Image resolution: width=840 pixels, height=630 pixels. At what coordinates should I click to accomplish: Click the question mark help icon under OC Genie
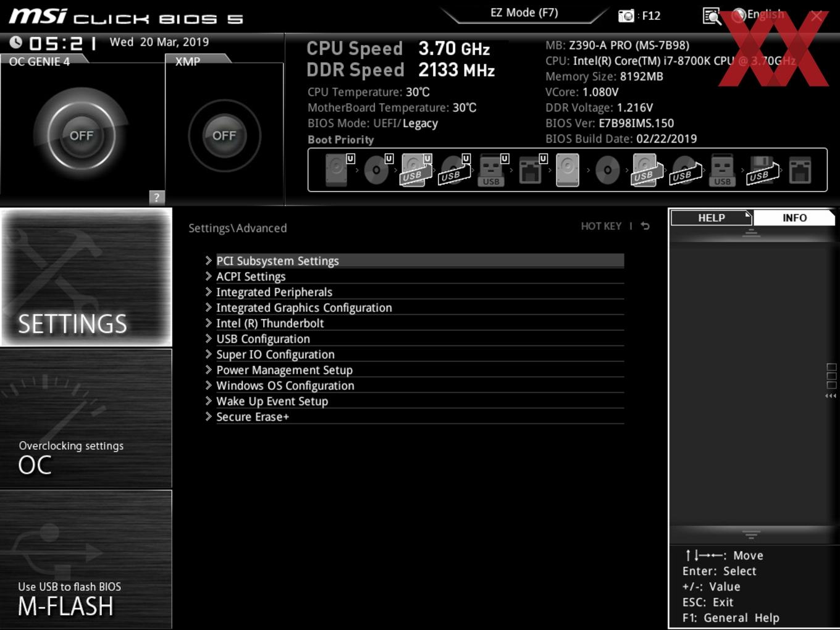[x=157, y=197]
